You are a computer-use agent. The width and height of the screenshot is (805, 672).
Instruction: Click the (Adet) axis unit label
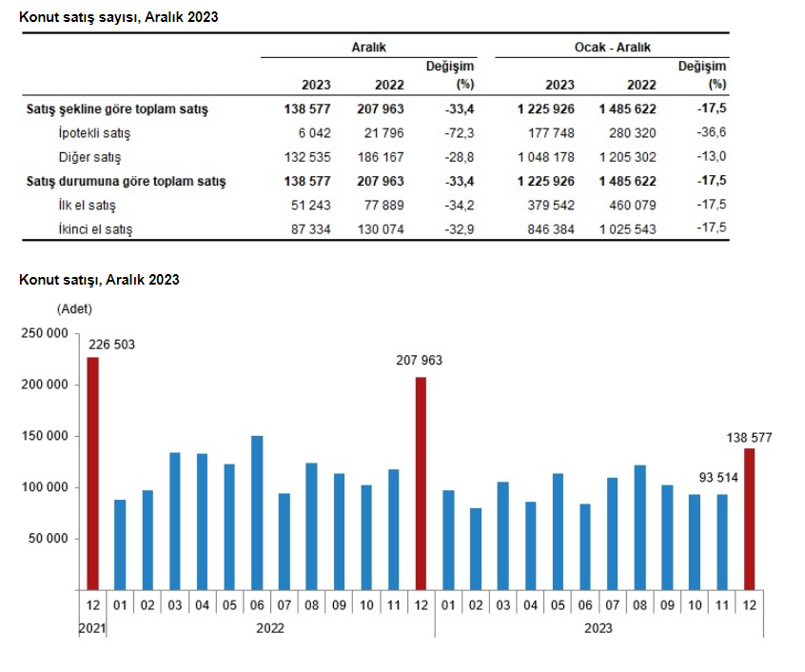click(74, 309)
